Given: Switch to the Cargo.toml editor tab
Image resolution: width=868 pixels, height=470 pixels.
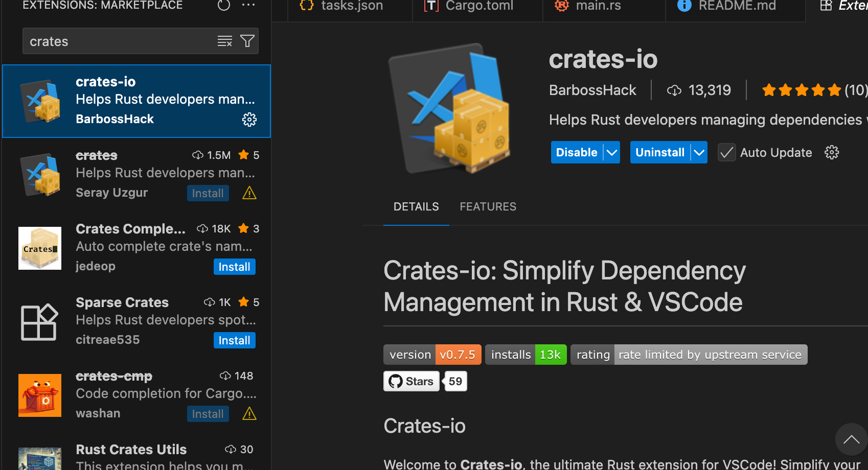Looking at the screenshot, I should (477, 7).
